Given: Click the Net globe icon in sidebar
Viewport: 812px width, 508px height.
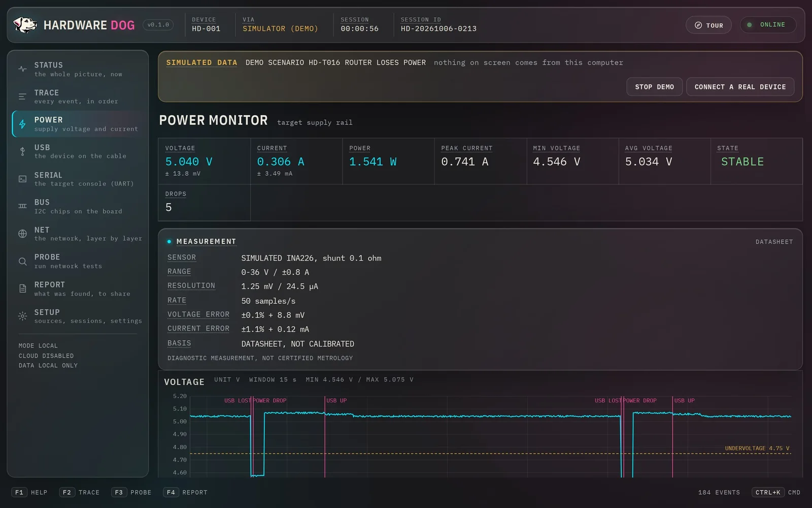Looking at the screenshot, I should [22, 234].
